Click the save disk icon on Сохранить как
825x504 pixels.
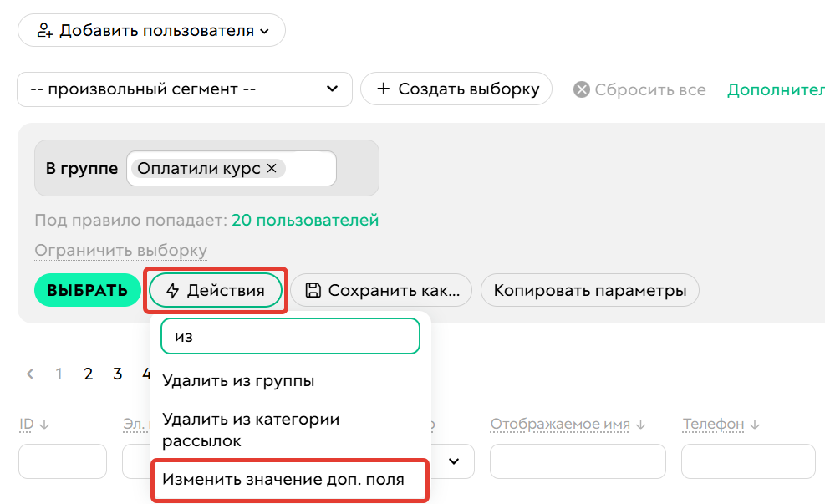click(x=312, y=290)
